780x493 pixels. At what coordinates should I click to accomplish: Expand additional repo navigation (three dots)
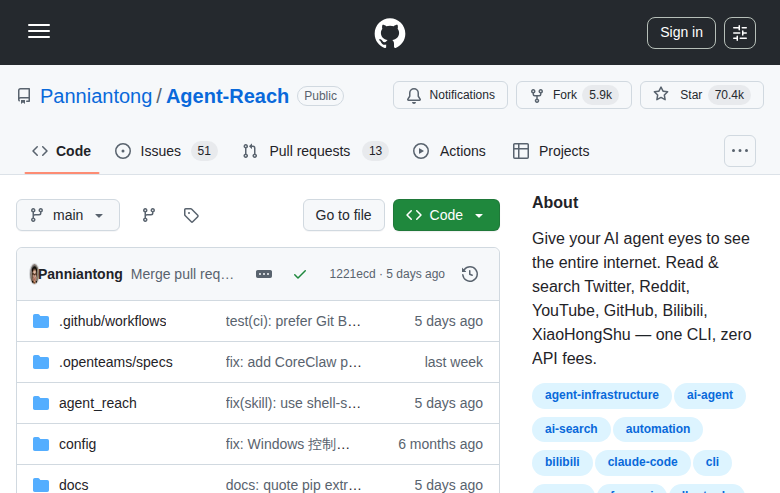tap(740, 151)
